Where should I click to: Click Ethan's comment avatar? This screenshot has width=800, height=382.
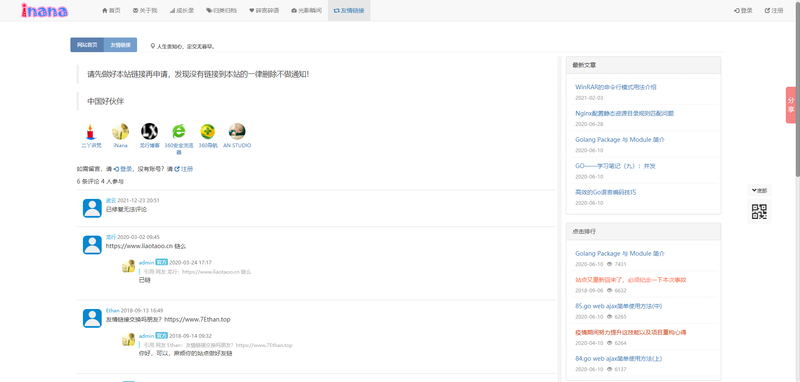(x=92, y=318)
